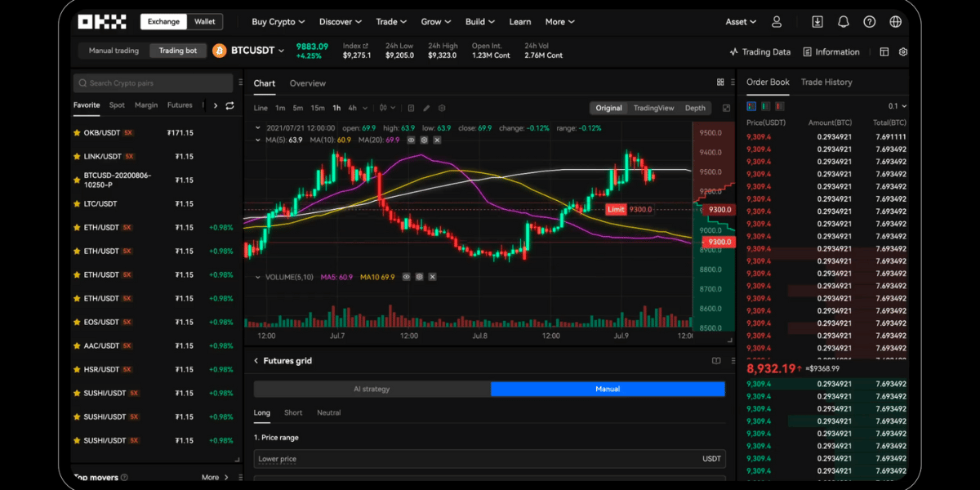Select Margin tab in pairs list
The height and width of the screenshot is (490, 980).
coord(146,105)
